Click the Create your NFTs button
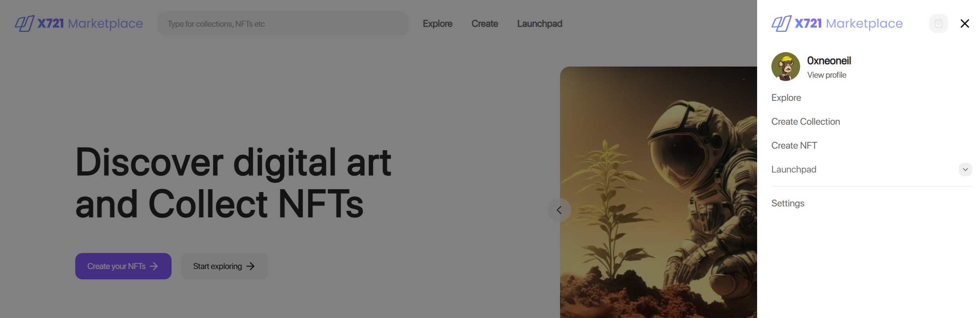The image size is (980, 318). point(123,266)
